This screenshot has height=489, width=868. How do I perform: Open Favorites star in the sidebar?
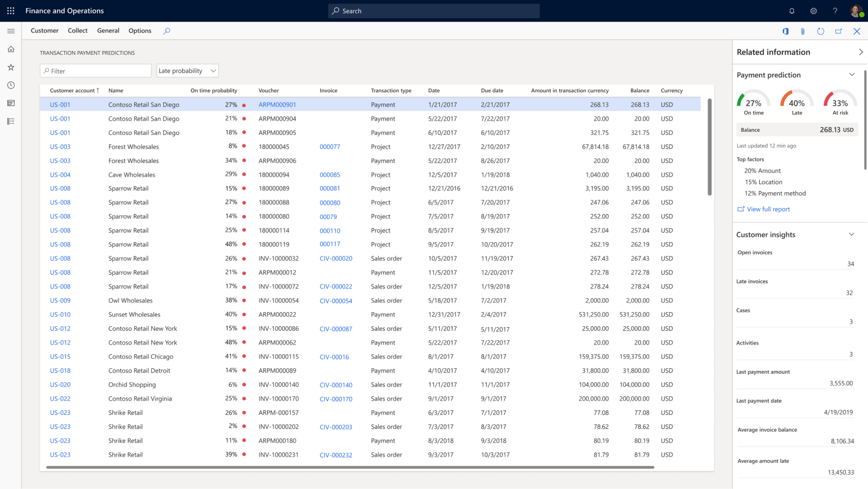point(11,68)
